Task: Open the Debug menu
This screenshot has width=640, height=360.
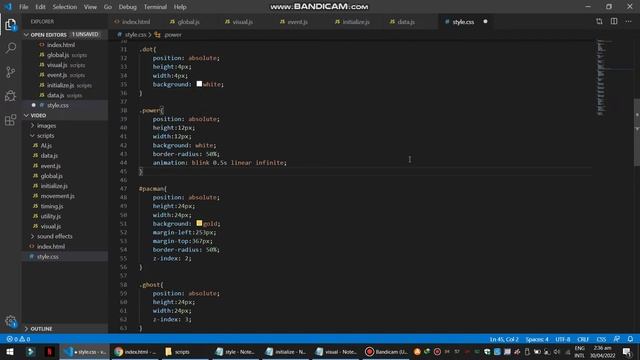Action: [x=128, y=7]
